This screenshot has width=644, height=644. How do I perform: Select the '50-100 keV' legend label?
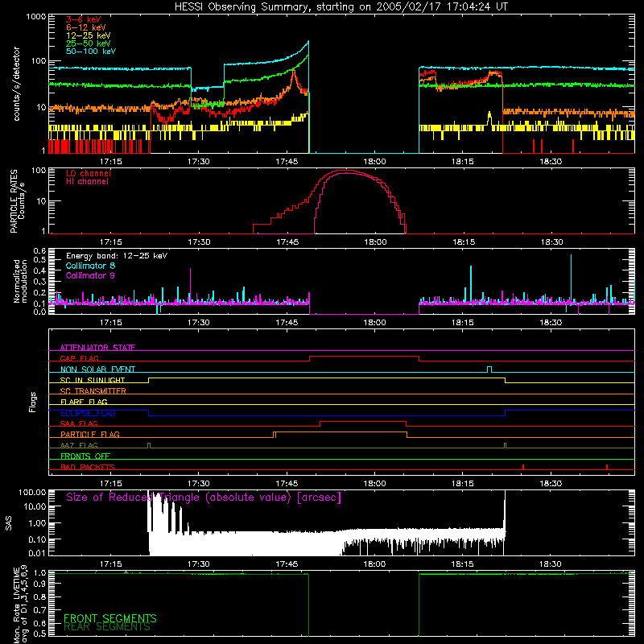91,51
